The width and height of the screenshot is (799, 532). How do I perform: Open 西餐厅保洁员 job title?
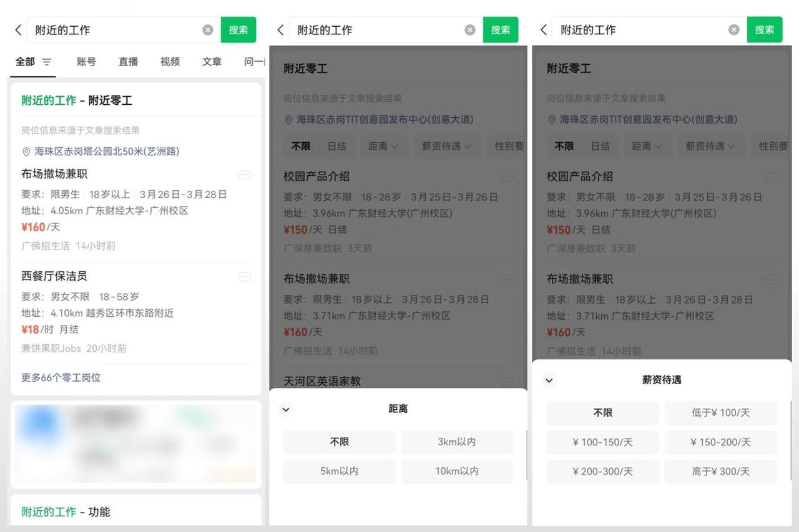click(54, 276)
